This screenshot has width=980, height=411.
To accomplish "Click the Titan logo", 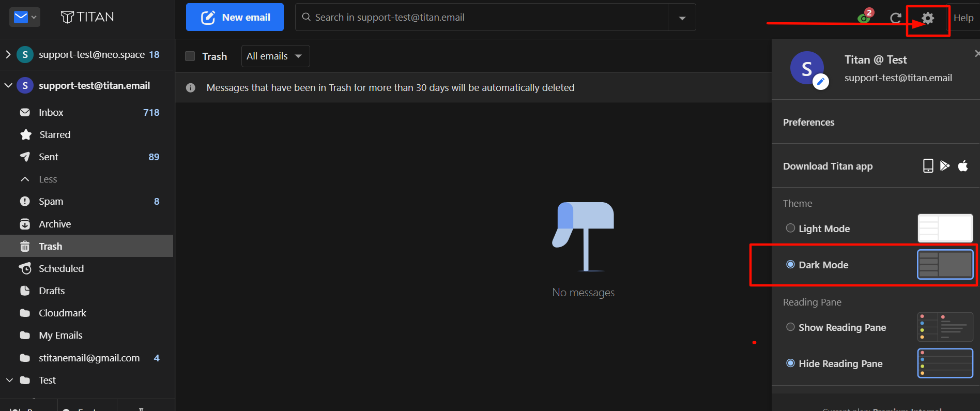I will (x=87, y=17).
